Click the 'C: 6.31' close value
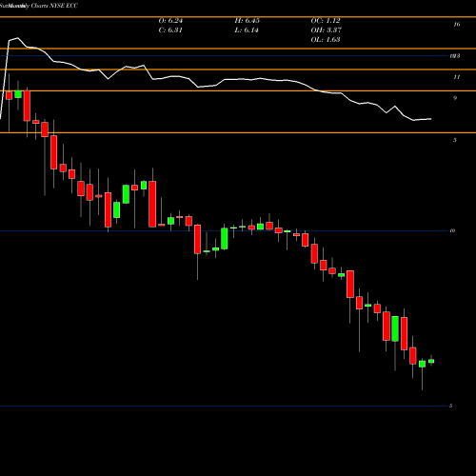 click(170, 30)
